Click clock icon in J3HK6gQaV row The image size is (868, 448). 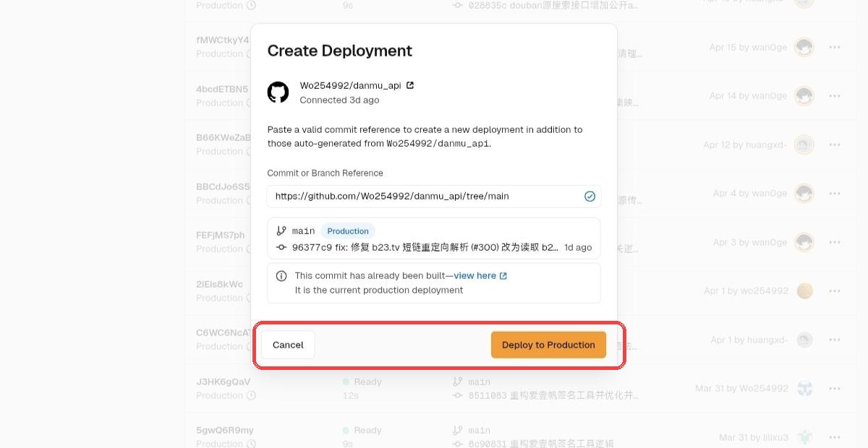coord(251,395)
